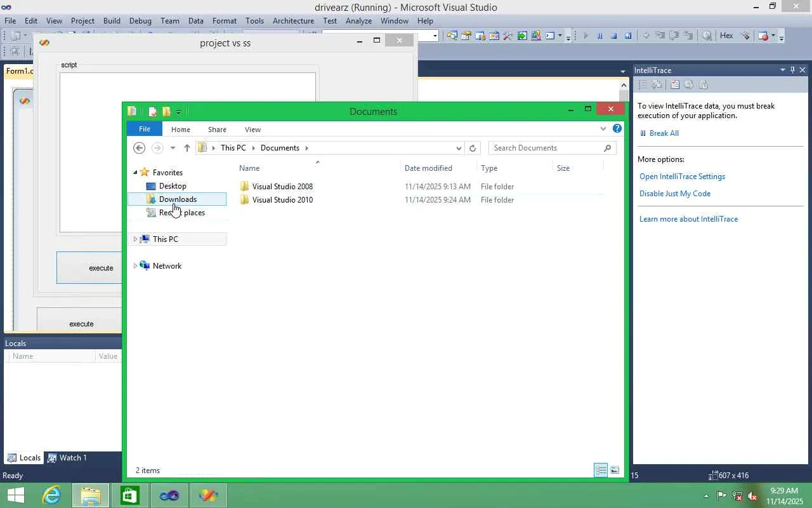This screenshot has width=812, height=508.
Task: Click Learn more about IntelliTrace link
Action: [688, 219]
